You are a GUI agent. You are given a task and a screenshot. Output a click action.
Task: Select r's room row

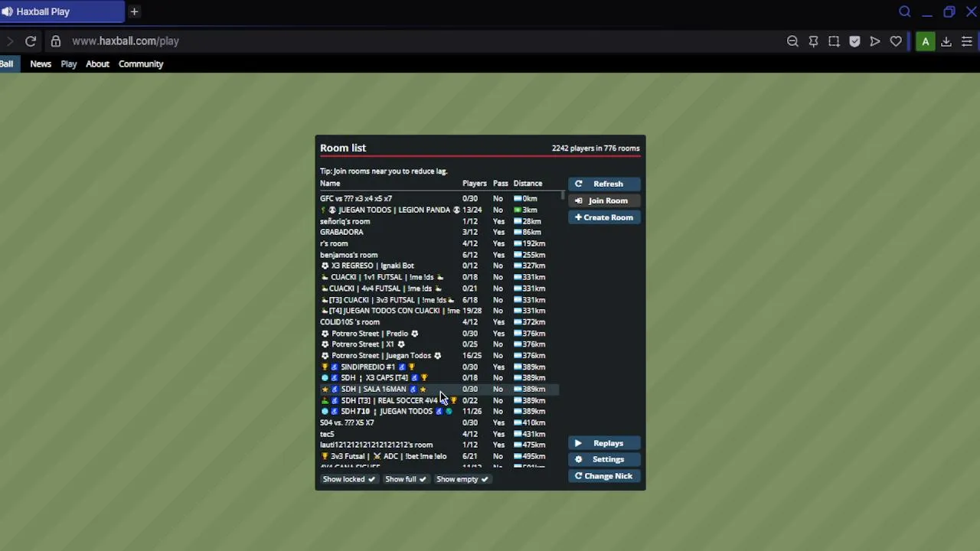coord(439,243)
